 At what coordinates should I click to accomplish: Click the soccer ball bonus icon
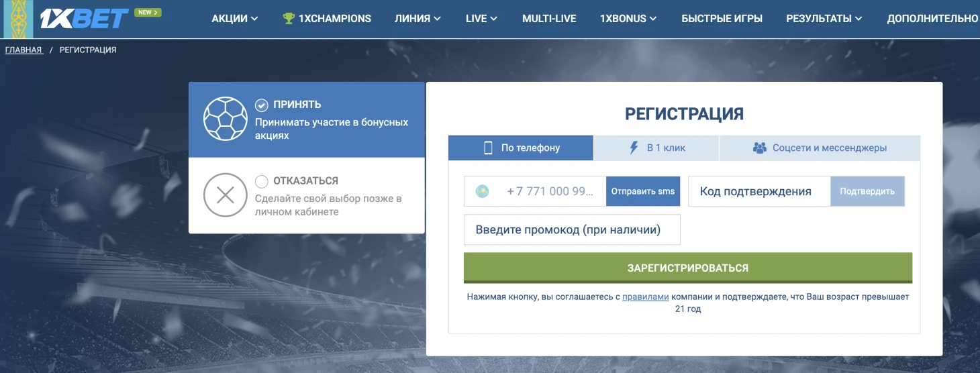tap(226, 119)
